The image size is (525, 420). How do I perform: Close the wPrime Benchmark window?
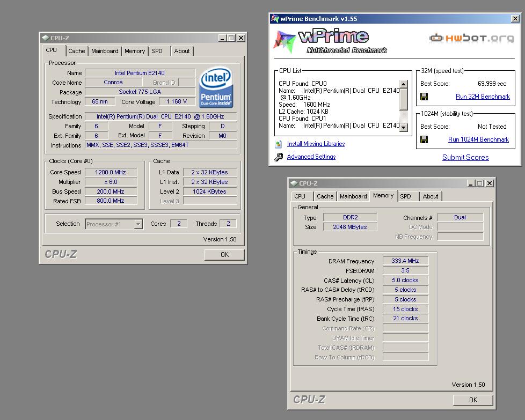515,19
